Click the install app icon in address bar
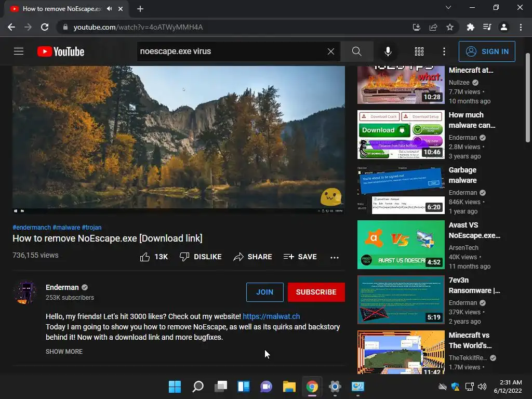 coord(416,27)
